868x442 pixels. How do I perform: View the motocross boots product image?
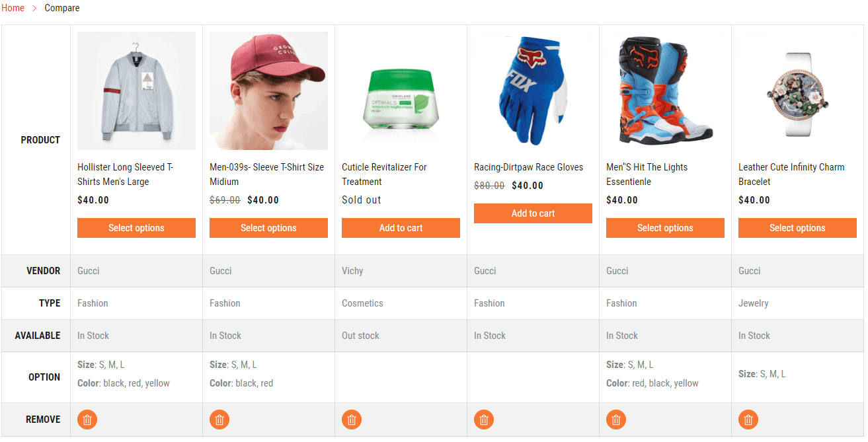tap(665, 91)
